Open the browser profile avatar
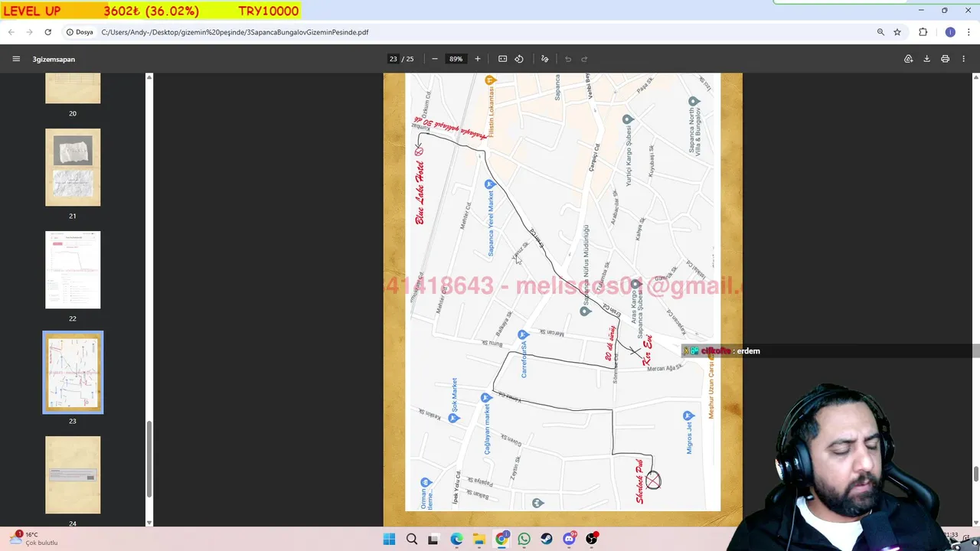 (x=950, y=32)
